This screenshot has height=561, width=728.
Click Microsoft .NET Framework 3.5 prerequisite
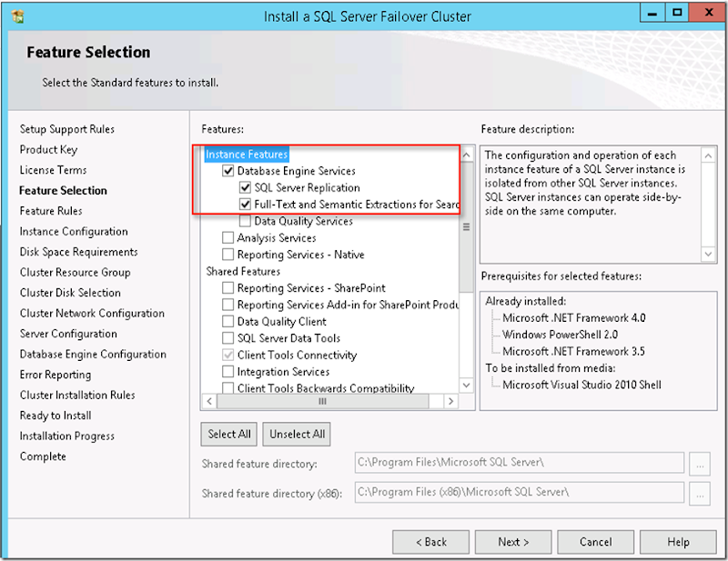pyautogui.click(x=573, y=351)
